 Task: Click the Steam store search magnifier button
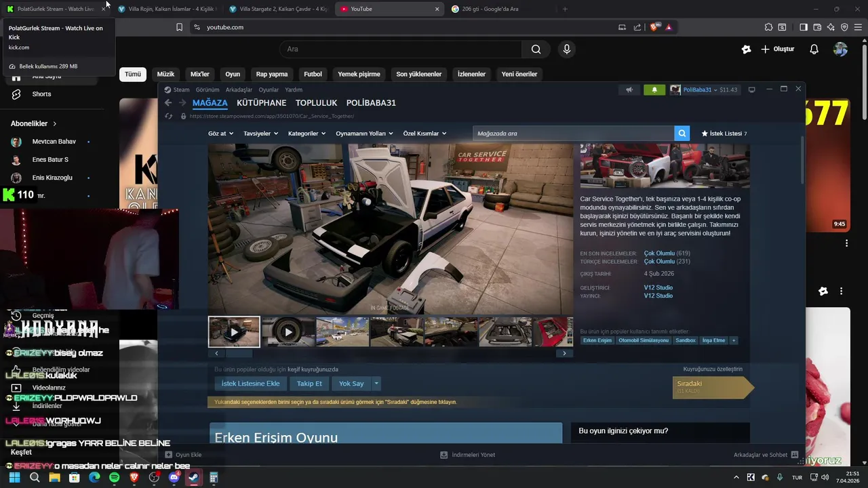(682, 134)
